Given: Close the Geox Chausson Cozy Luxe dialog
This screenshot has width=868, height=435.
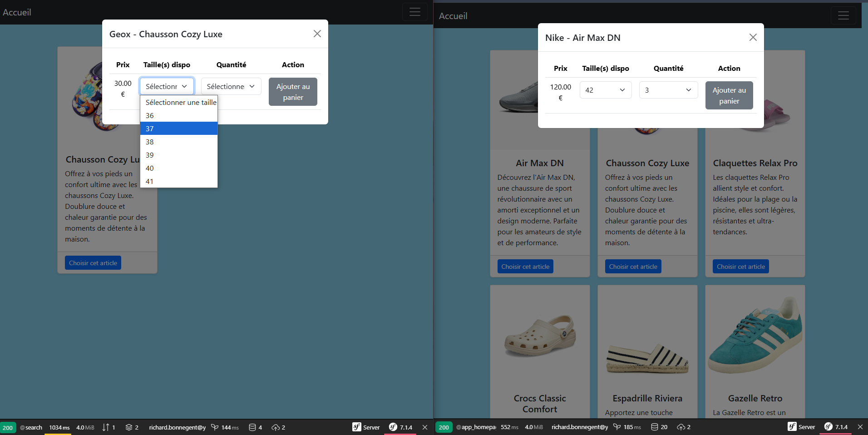Looking at the screenshot, I should [x=317, y=34].
